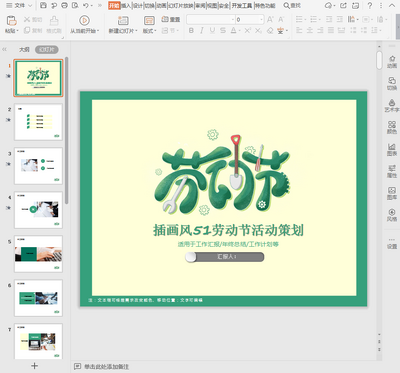Click the Share/export icon in title bar
400x373 pixels.
[343, 5]
